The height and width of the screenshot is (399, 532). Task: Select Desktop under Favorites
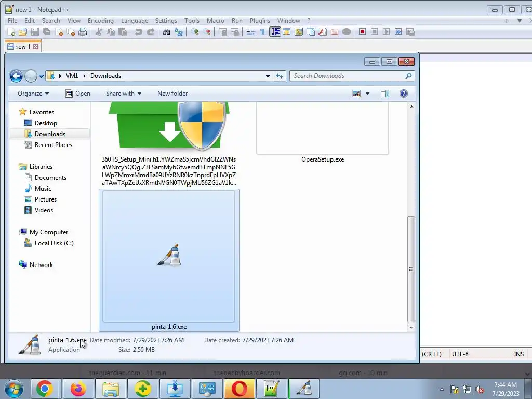(x=46, y=123)
